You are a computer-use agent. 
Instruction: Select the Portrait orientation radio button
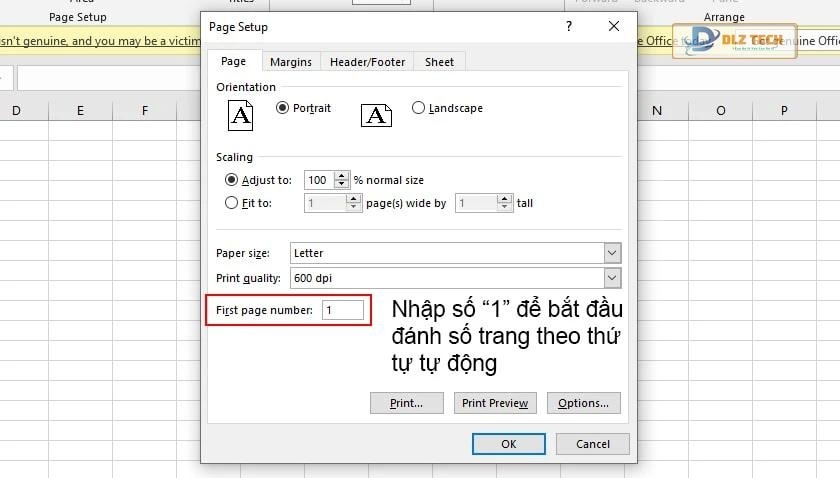click(282, 108)
